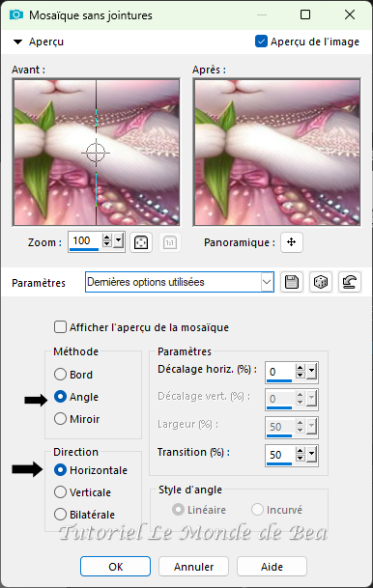Screen dimensions: 373x588
Task: Open the Zoom value slider dropdown arrow
Action: [x=119, y=241]
